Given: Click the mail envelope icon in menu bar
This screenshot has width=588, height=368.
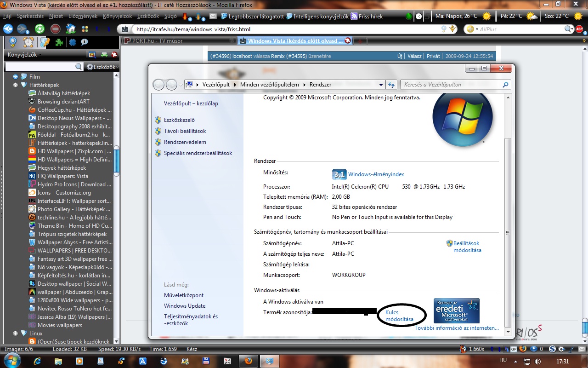Looking at the screenshot, I should (x=213, y=16).
